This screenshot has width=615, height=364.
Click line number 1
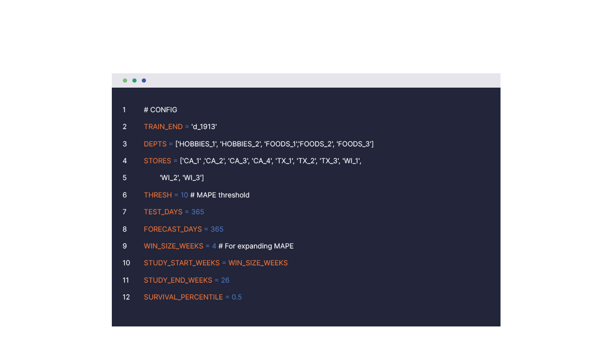coord(124,110)
